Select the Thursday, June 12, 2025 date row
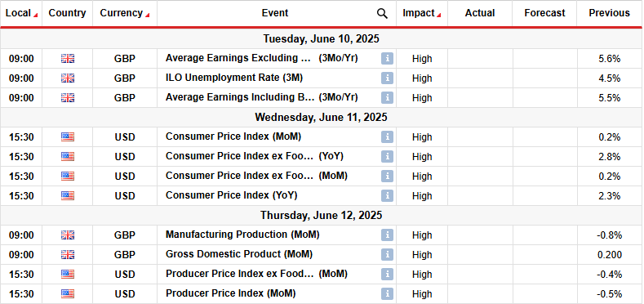644x304 pixels. click(x=321, y=215)
